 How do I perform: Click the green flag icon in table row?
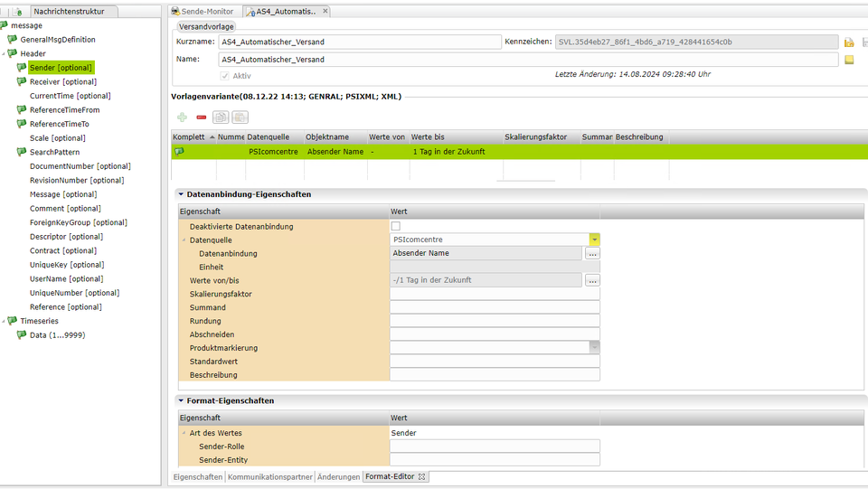pyautogui.click(x=179, y=152)
